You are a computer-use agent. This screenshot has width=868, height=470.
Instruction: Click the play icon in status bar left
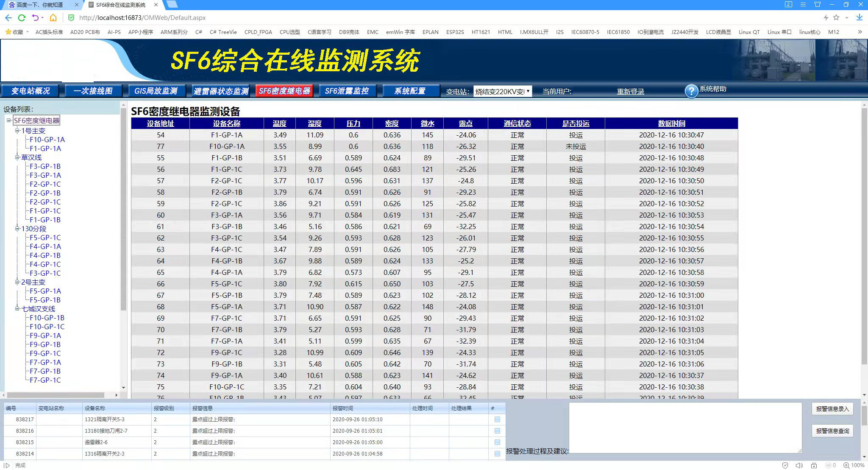[x=7, y=465]
